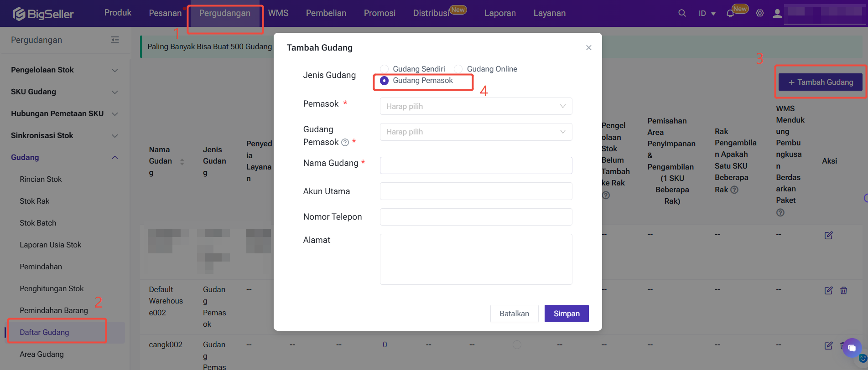This screenshot has height=370, width=868.
Task: Open the Layanan menu
Action: 550,13
